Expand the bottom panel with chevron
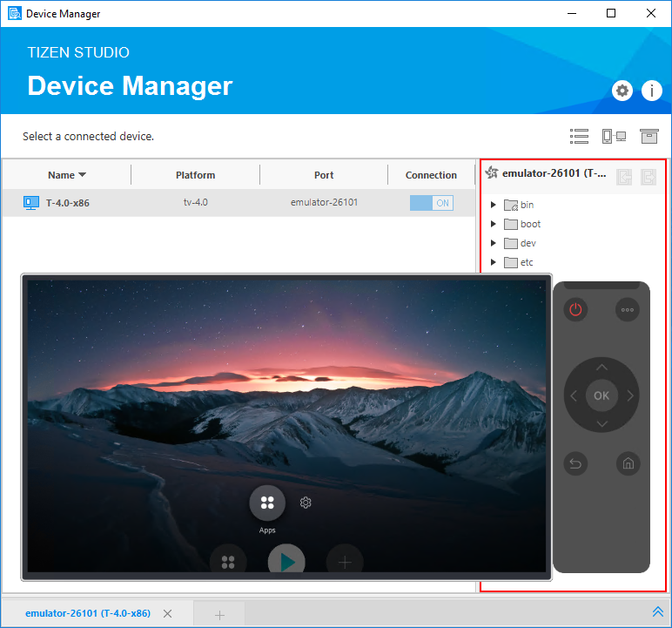672x628 pixels. (657, 612)
